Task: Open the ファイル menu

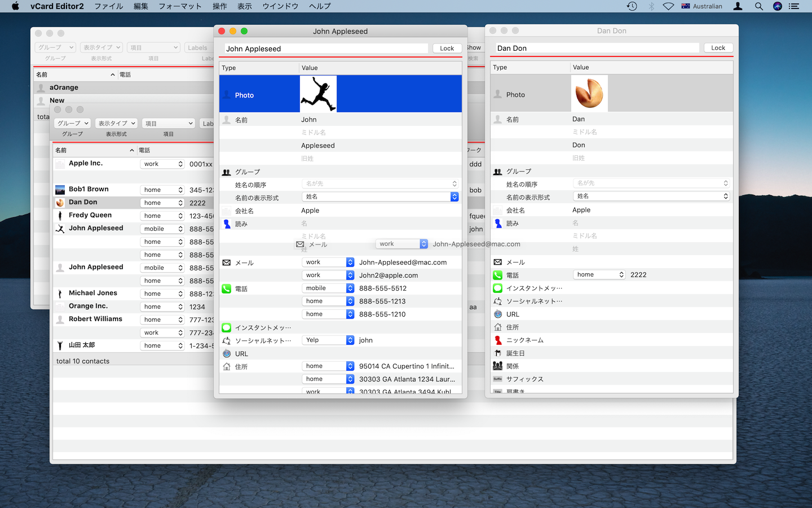Action: pyautogui.click(x=108, y=6)
